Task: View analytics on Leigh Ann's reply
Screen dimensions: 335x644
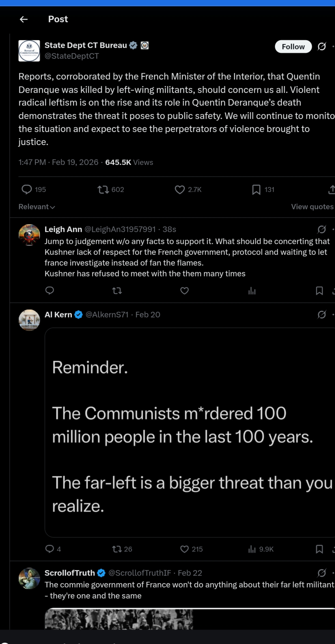Action: point(252,291)
